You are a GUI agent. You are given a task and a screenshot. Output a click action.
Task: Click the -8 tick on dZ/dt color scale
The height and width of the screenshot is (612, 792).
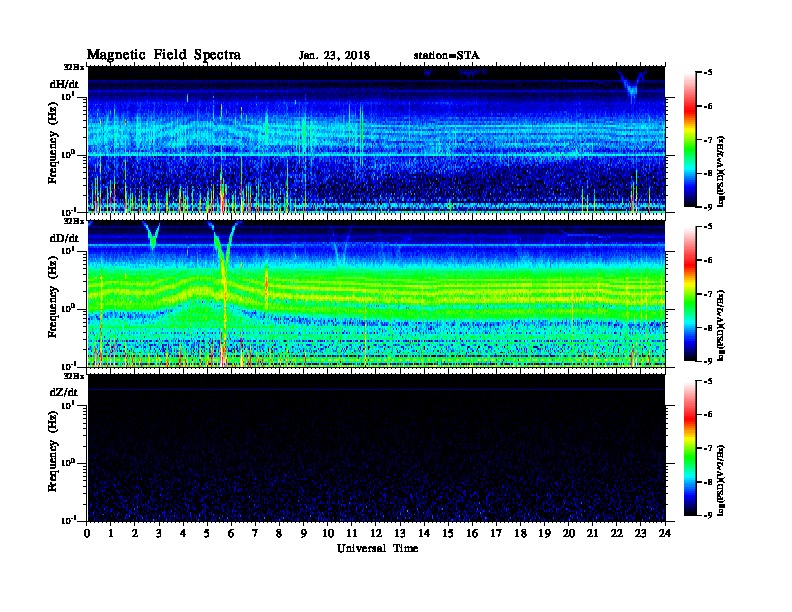[x=708, y=482]
